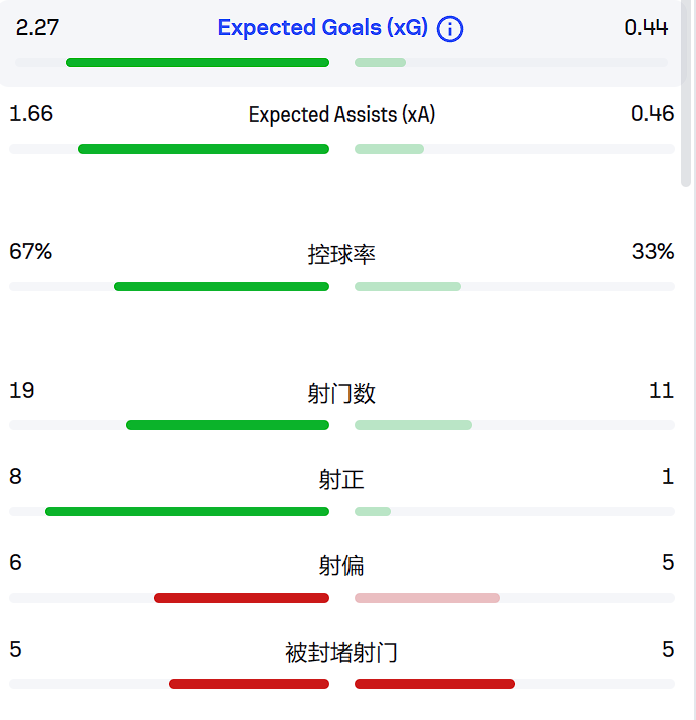
Task: Click the 射正 shots on target label
Action: tap(342, 480)
